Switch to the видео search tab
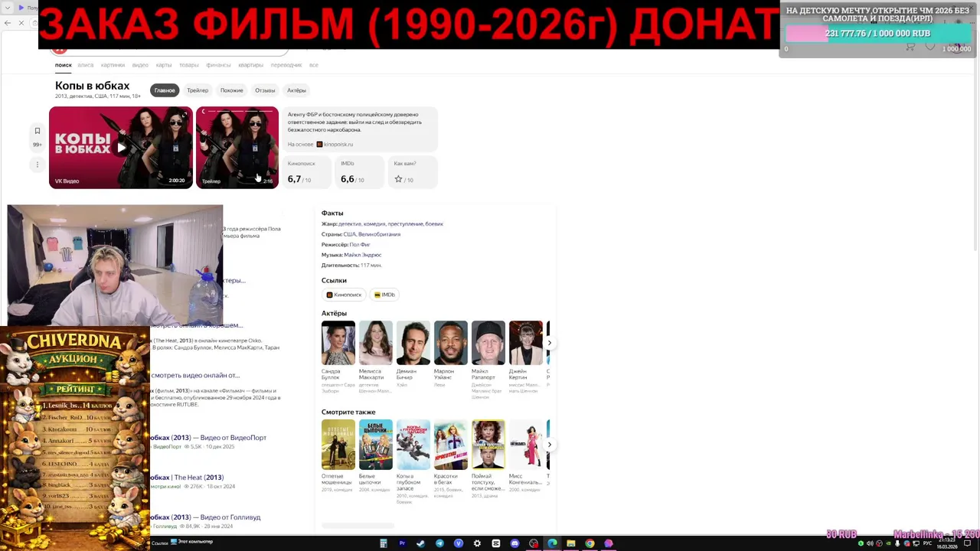980x551 pixels. [x=140, y=65]
